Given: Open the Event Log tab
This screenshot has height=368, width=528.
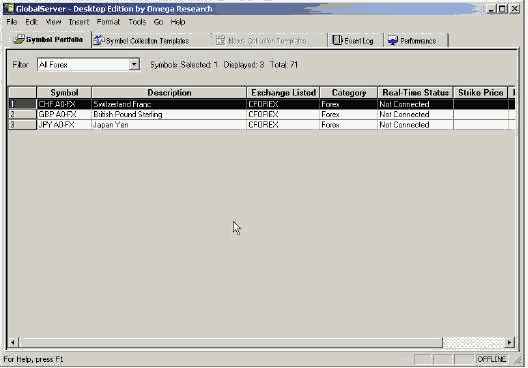Looking at the screenshot, I should pyautogui.click(x=353, y=41).
